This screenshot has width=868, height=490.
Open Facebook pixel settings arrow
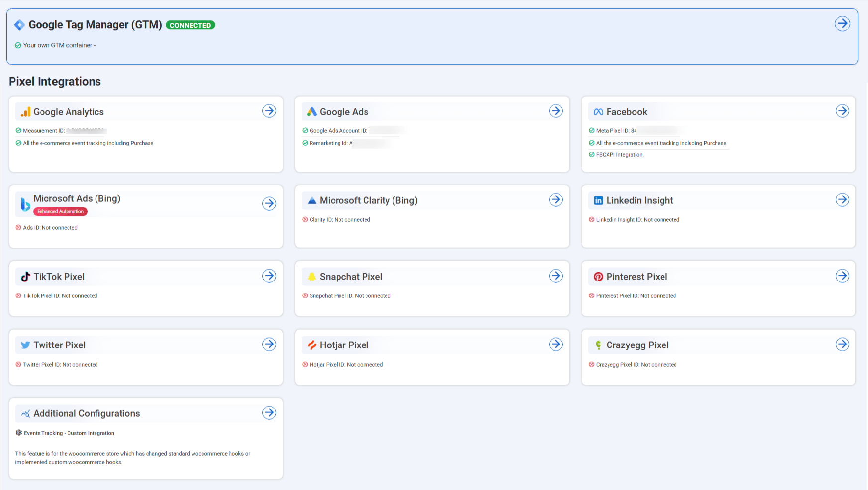842,111
